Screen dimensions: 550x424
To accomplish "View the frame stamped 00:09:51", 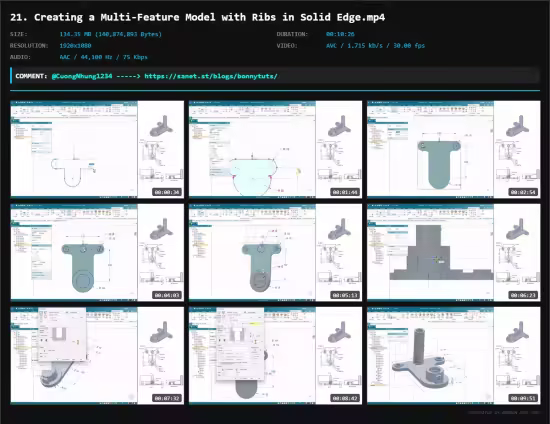I will pos(454,355).
